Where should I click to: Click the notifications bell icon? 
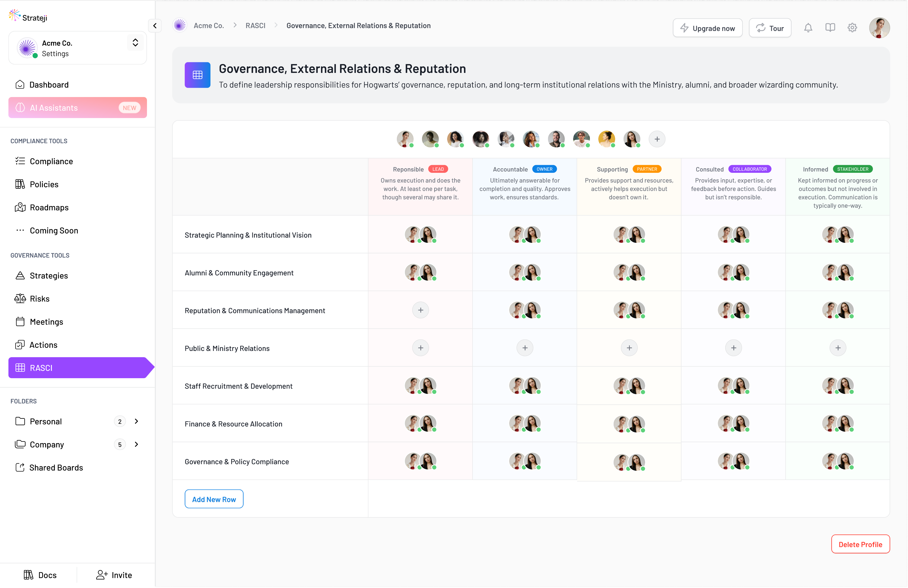(808, 28)
